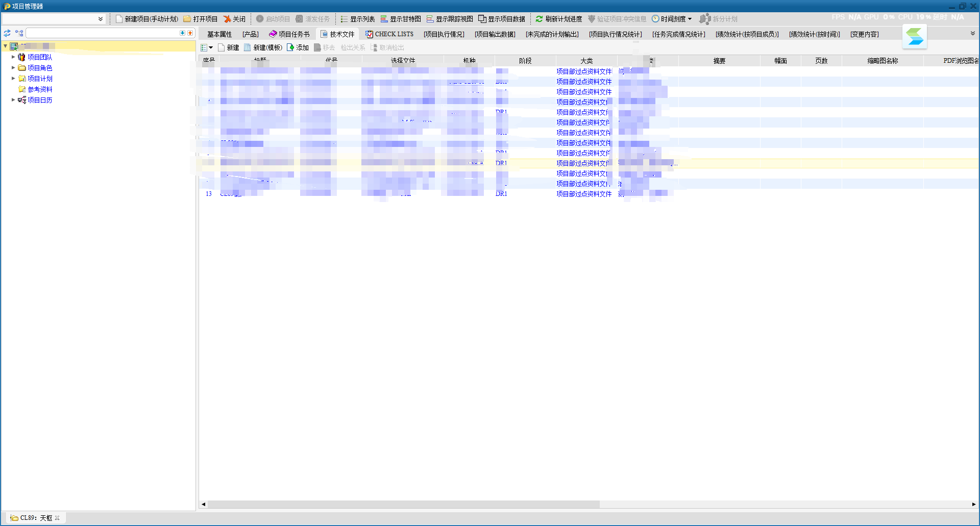This screenshot has height=526, width=980.
Task: Click the 派发任务 icon
Action: coord(300,19)
